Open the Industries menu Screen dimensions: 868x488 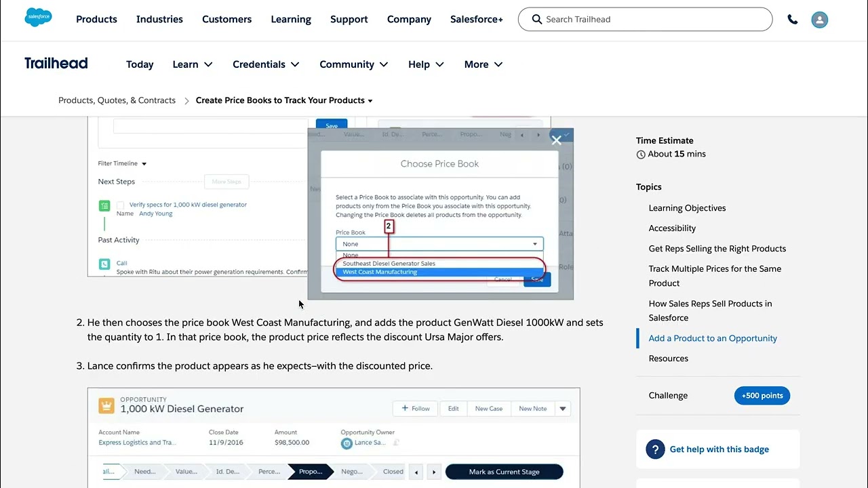159,19
